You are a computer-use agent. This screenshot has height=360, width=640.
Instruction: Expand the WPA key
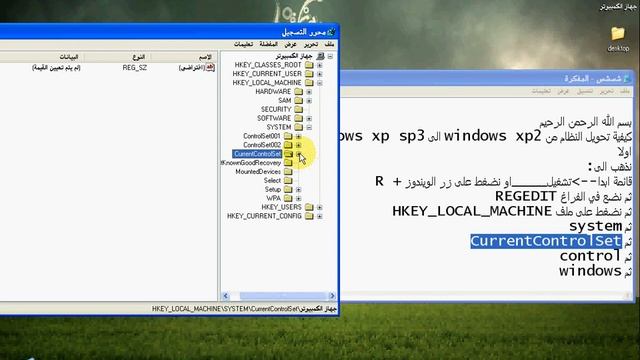(x=298, y=198)
